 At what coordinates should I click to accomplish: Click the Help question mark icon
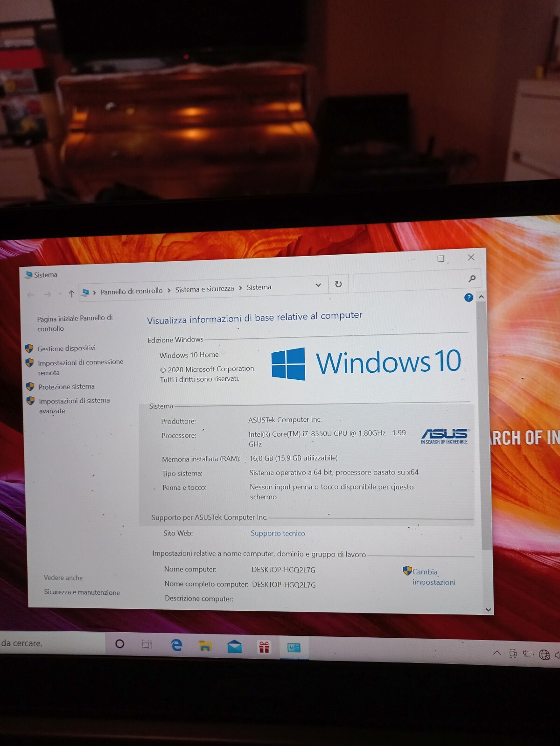pos(469,298)
